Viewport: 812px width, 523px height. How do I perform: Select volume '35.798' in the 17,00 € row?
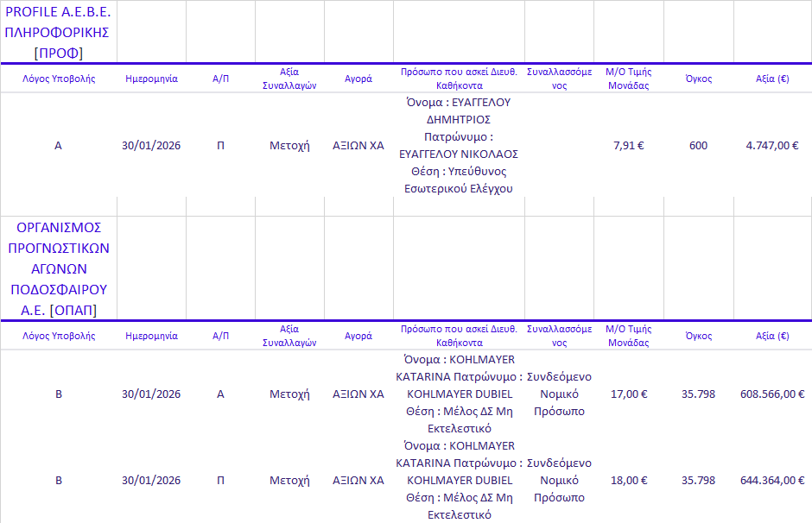coord(699,394)
